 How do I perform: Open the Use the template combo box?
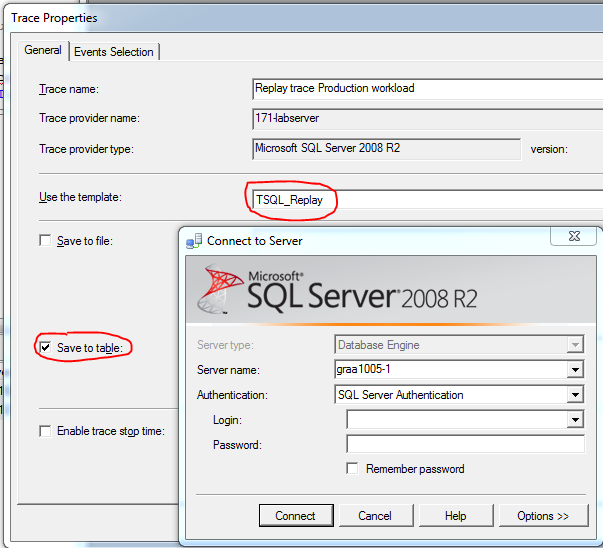pyautogui.click(x=428, y=200)
